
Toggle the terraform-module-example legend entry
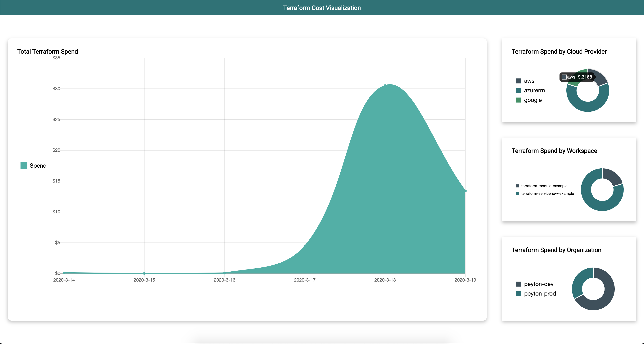[544, 186]
